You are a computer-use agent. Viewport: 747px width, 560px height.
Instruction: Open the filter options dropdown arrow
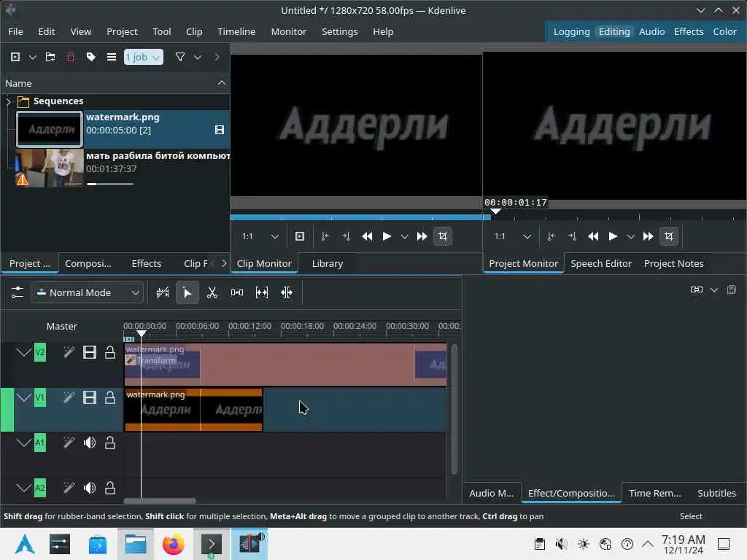pyautogui.click(x=198, y=57)
